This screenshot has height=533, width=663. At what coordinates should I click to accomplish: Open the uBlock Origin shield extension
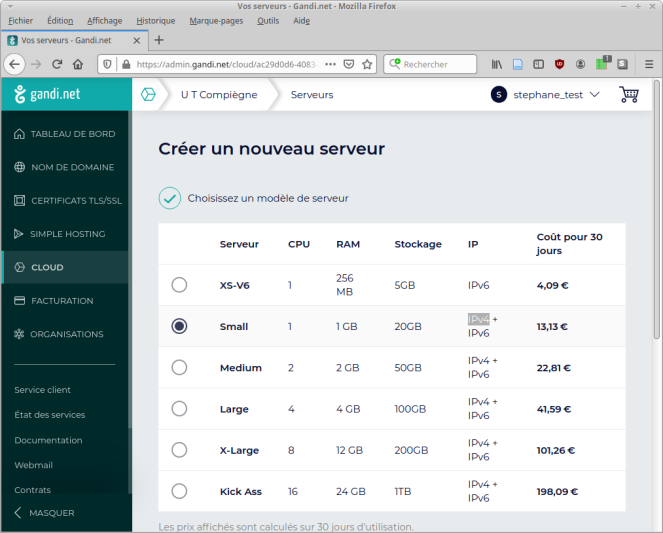(x=559, y=64)
